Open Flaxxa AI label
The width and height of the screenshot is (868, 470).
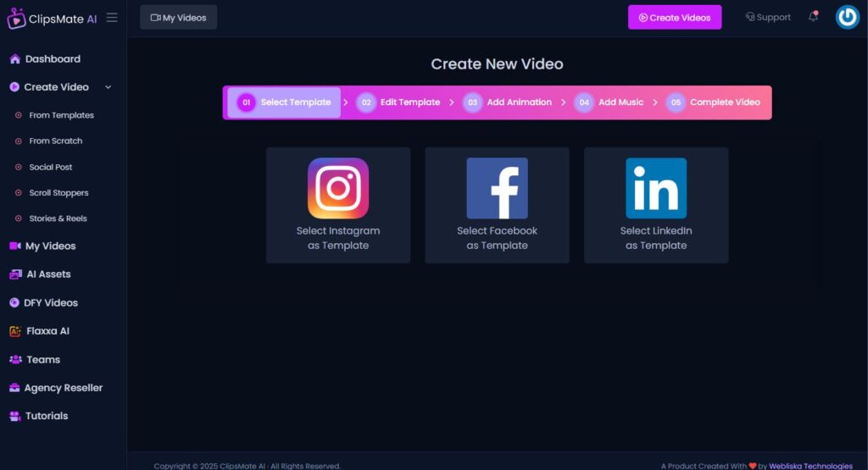point(47,331)
